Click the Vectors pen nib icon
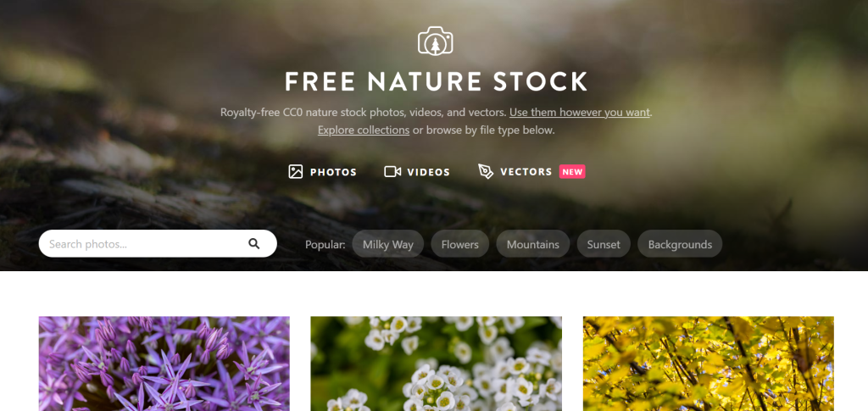The width and height of the screenshot is (868, 411). pyautogui.click(x=486, y=171)
